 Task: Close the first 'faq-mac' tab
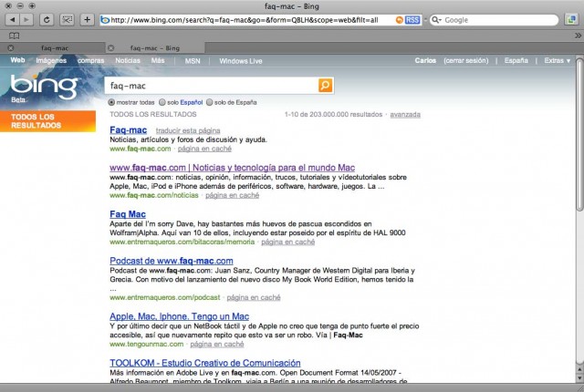11,48
